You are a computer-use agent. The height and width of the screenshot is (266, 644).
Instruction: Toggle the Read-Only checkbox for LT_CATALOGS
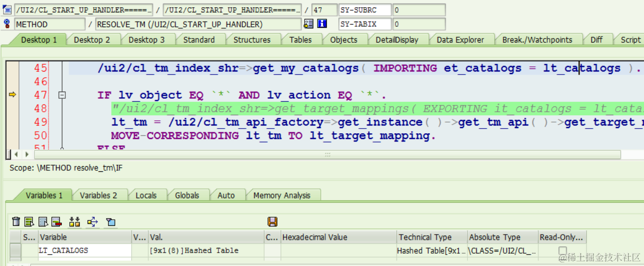563,251
